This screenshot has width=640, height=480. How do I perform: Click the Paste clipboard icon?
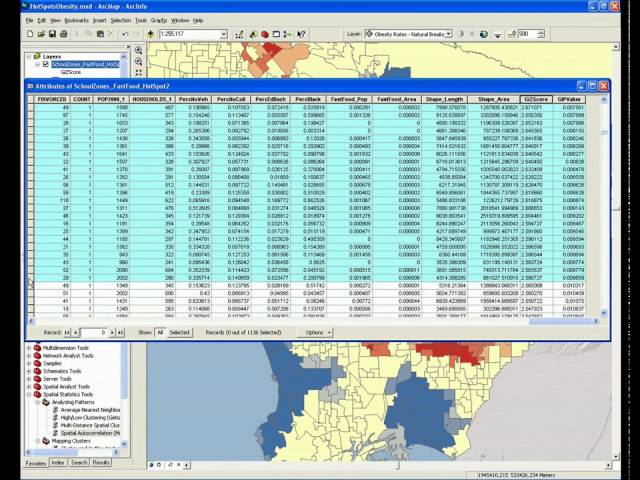tap(100, 34)
